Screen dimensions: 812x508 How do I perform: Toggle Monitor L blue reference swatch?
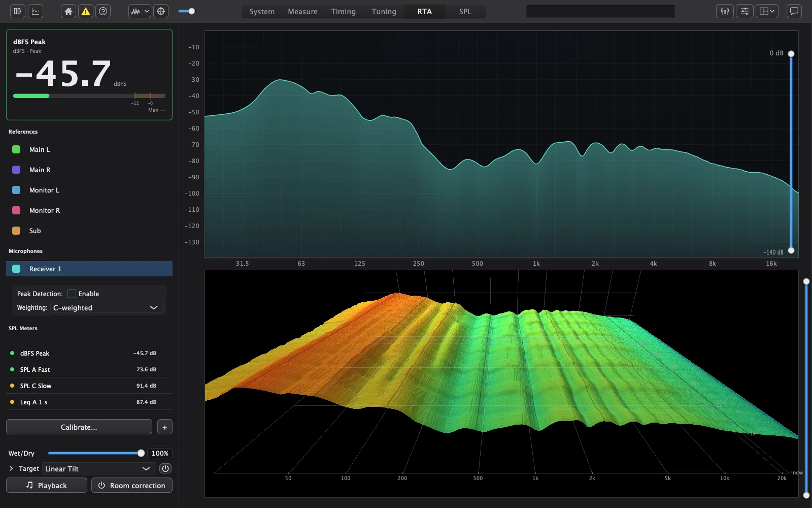coord(16,190)
